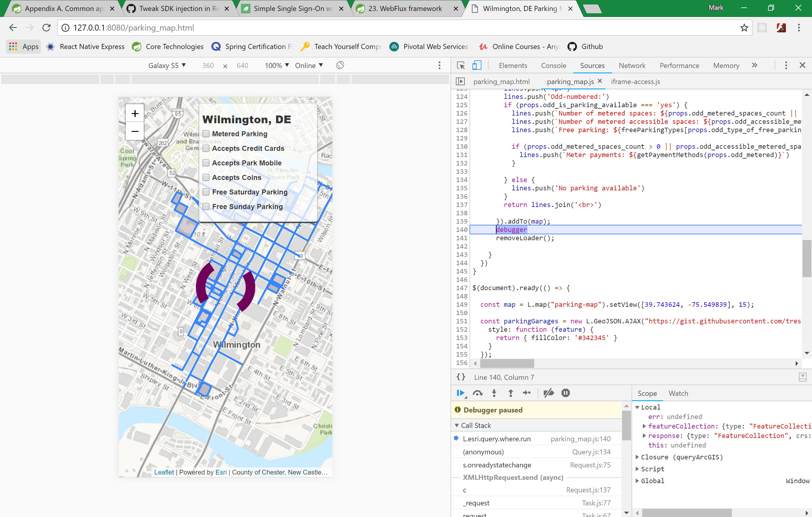Click the Leaflet attribution link

(x=164, y=472)
